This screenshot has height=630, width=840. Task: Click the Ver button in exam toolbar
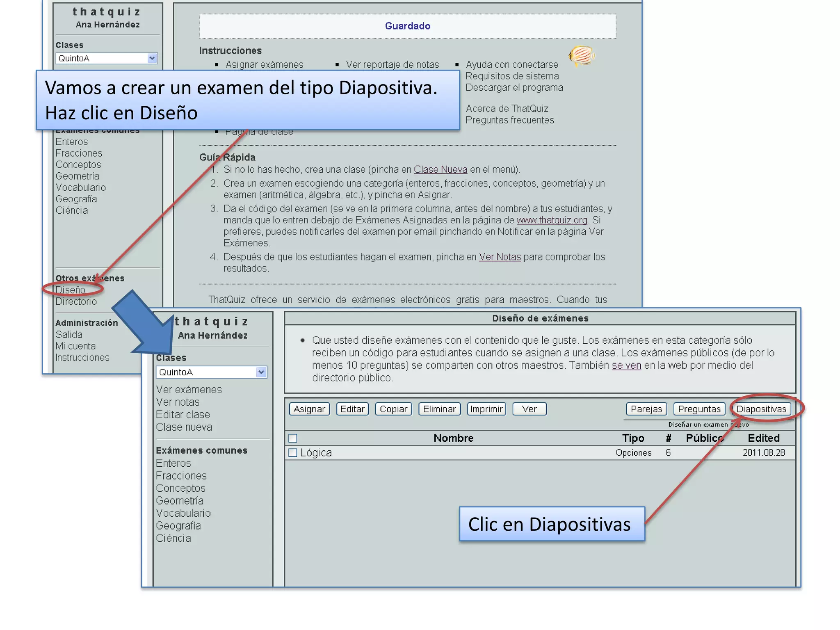coord(529,409)
